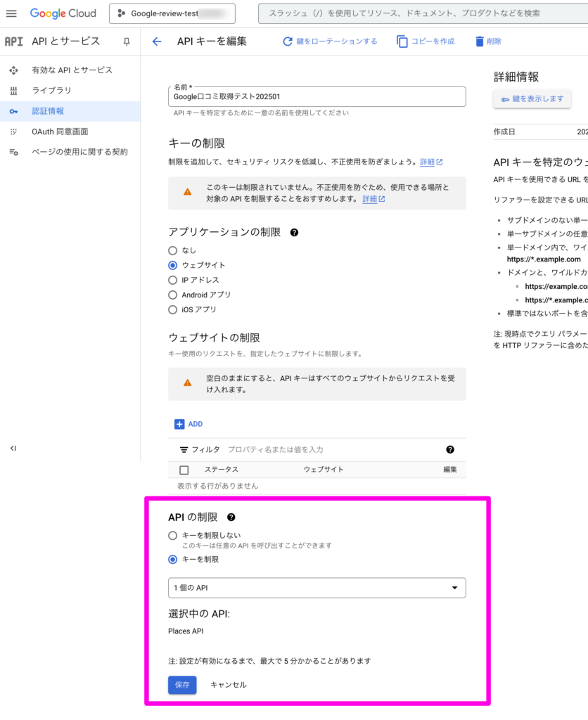Save changes with the 保存 button
This screenshot has height=720, width=588.
pos(182,685)
